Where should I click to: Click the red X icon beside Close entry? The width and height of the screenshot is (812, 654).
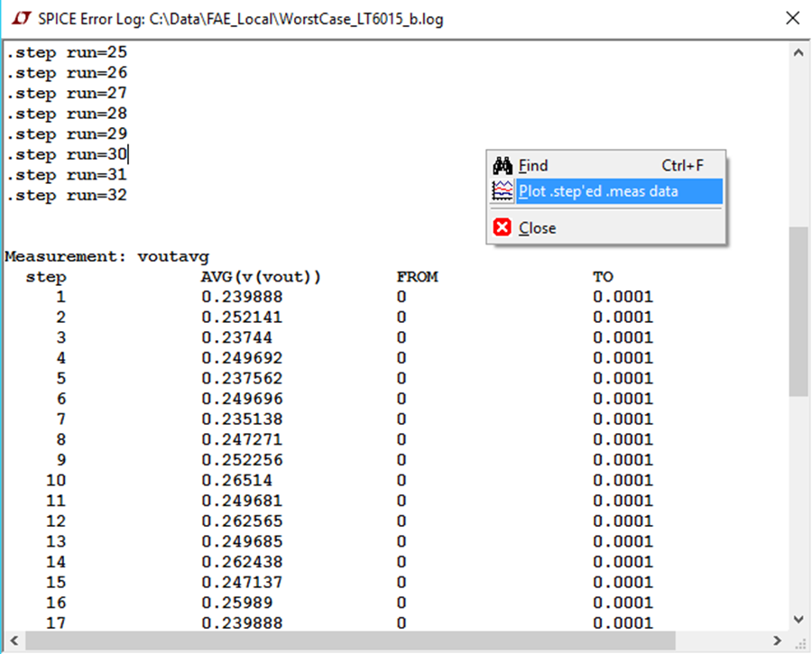tap(503, 227)
